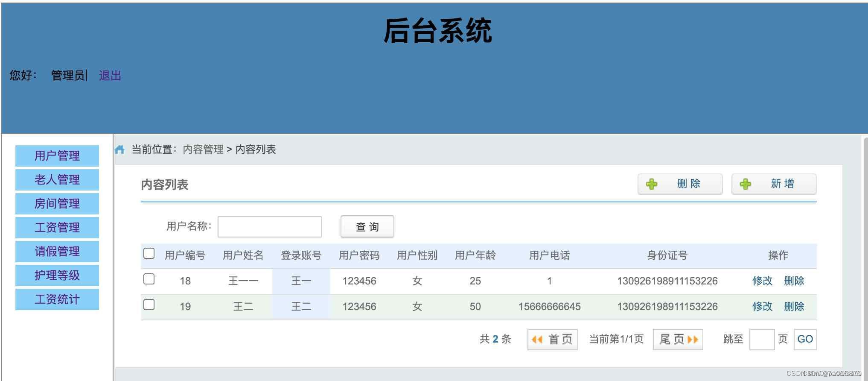Click the 登录账号 column header

tap(301, 255)
